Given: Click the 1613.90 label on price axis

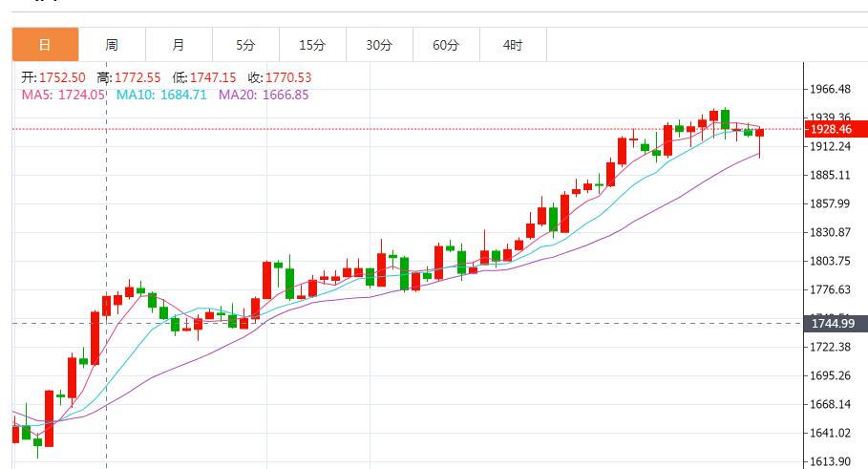Looking at the screenshot, I should [830, 461].
